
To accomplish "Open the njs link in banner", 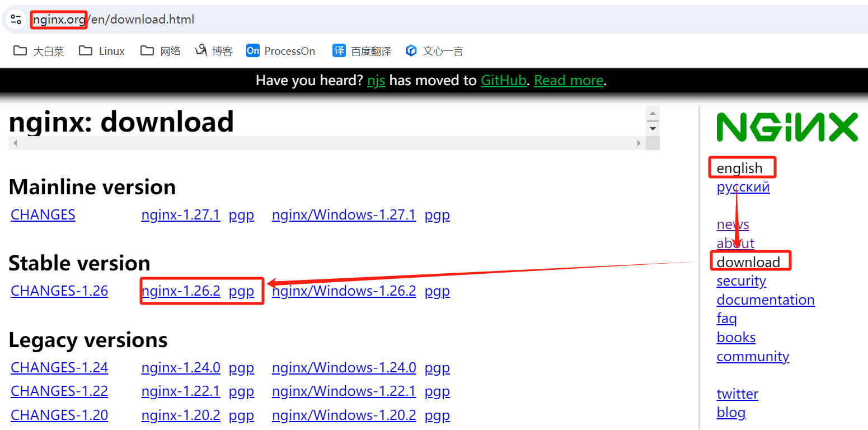I will [376, 81].
